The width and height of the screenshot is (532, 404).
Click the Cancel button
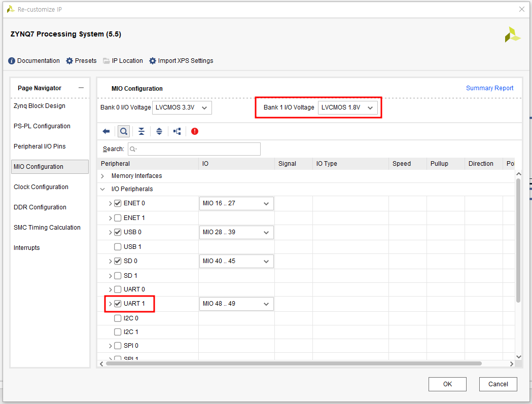coord(498,384)
